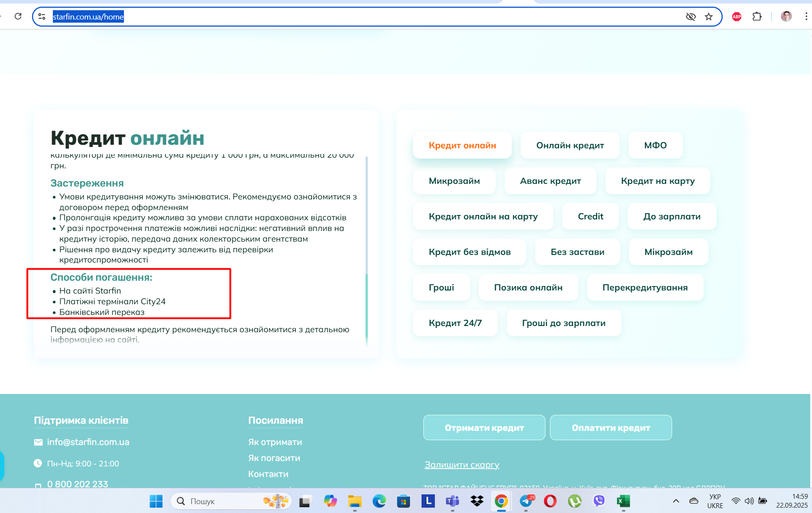812x513 pixels.
Task: Open the blue L app in the taskbar
Action: click(428, 501)
